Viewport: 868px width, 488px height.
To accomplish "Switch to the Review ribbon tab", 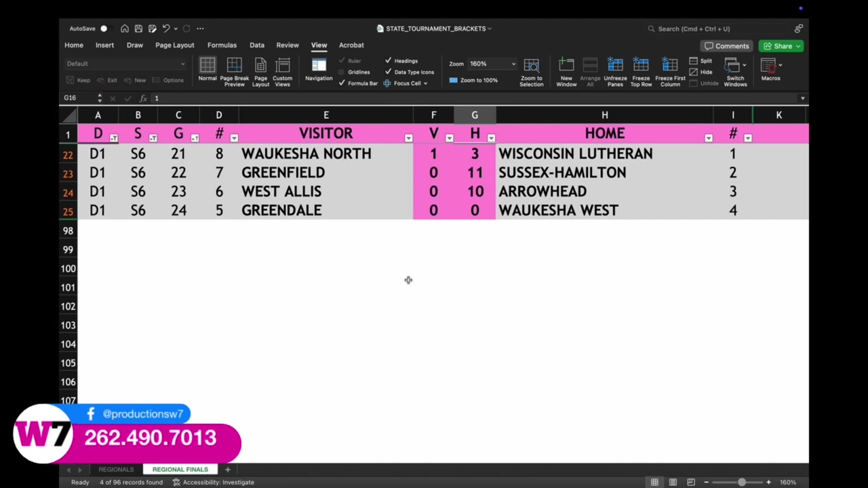I will pyautogui.click(x=288, y=45).
